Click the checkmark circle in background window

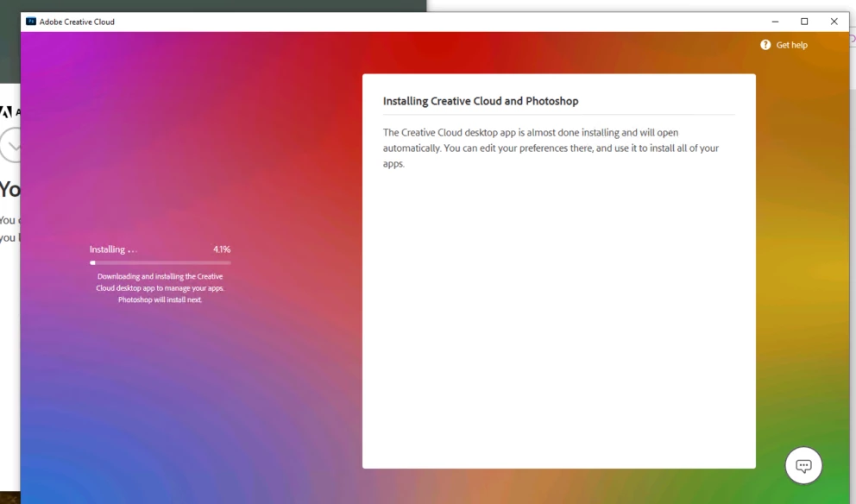coord(9,145)
